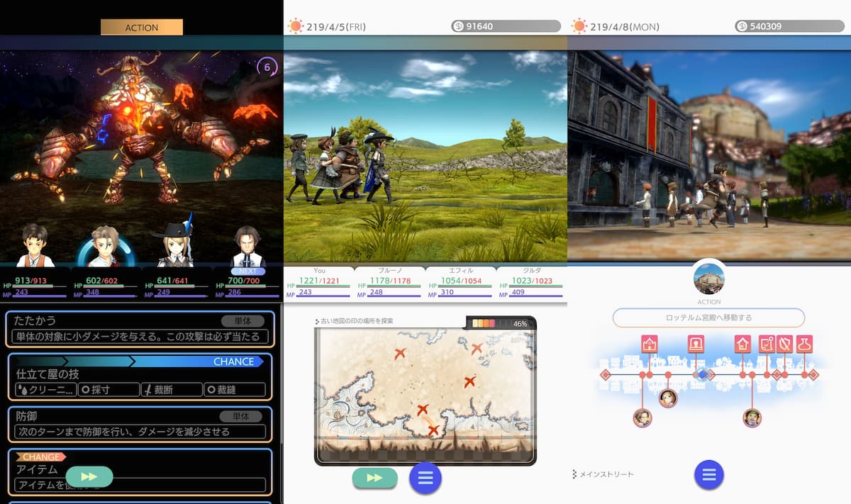This screenshot has height=504, width=851.
Task: Tap the coin icon beside 91640
Action: point(458,26)
